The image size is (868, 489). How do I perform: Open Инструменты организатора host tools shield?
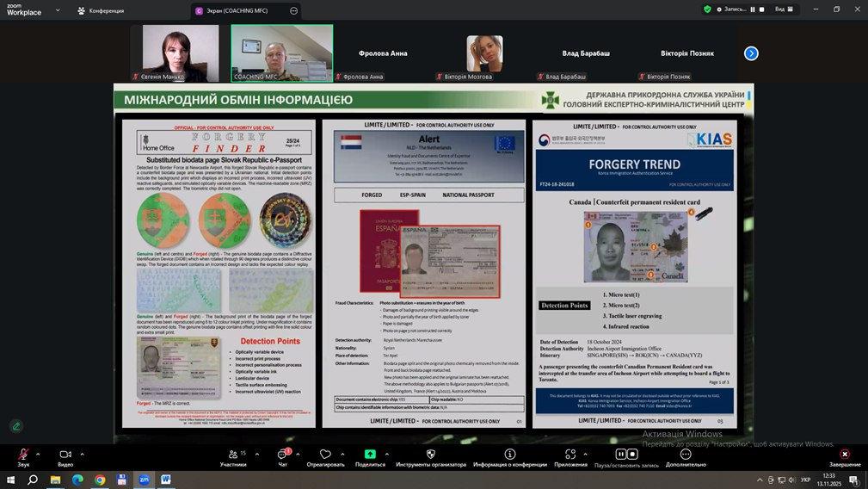pyautogui.click(x=430, y=455)
